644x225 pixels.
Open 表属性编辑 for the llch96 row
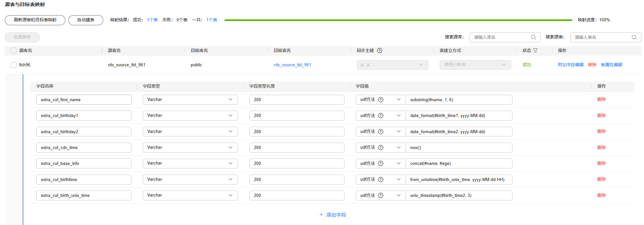611,65
